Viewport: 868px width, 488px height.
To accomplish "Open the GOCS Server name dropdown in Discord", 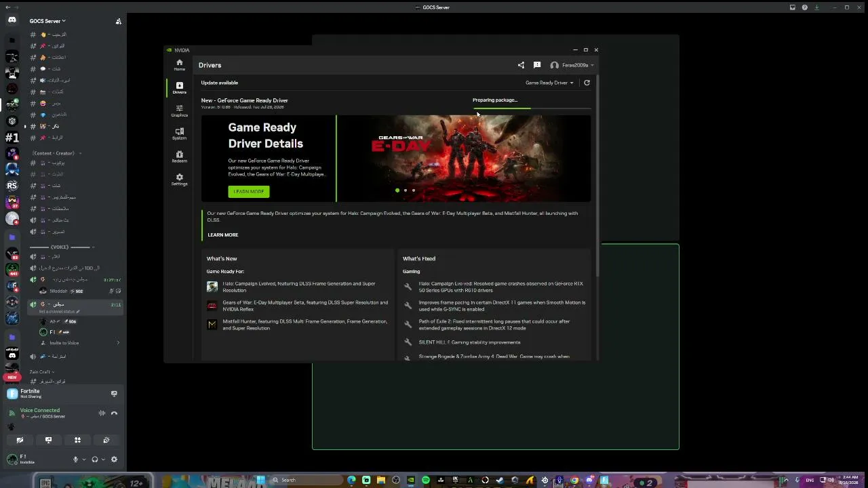I will click(x=47, y=21).
